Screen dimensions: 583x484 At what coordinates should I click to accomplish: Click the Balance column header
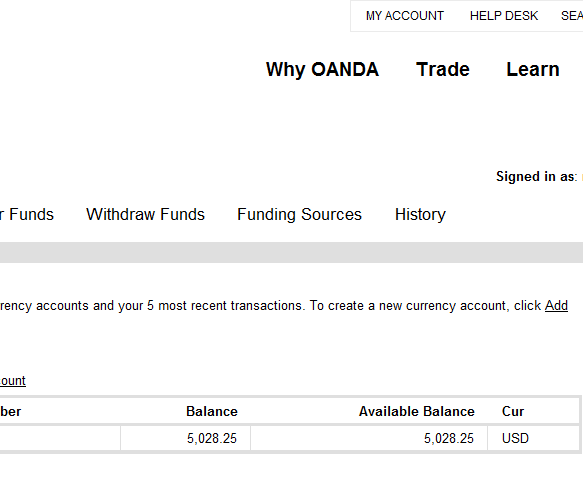point(212,412)
